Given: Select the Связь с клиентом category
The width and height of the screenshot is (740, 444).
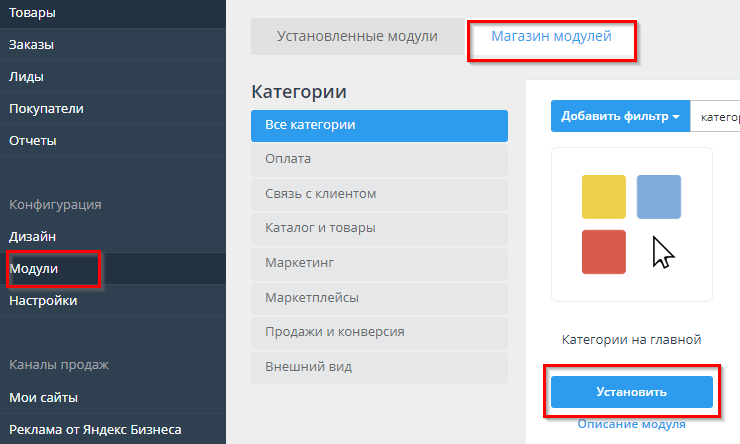Looking at the screenshot, I should (379, 193).
